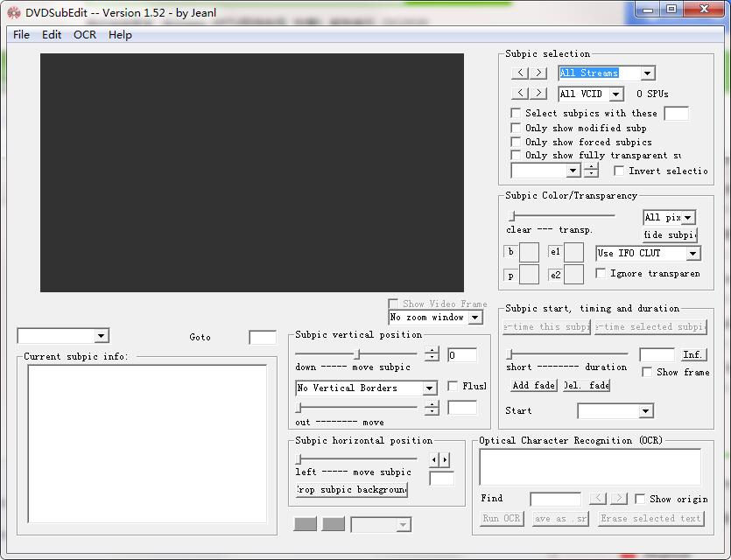Click the next VCID arrow beside All VCID
731x560 pixels.
(x=538, y=93)
